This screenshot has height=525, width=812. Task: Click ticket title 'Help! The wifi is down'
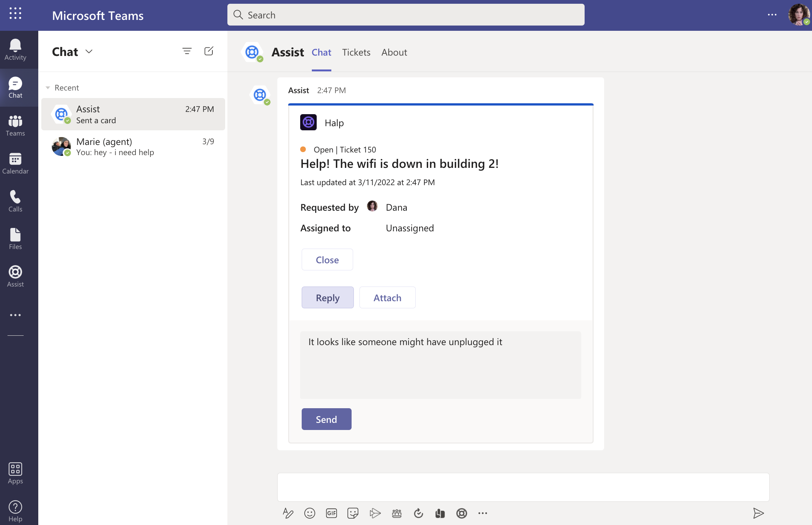point(399,164)
